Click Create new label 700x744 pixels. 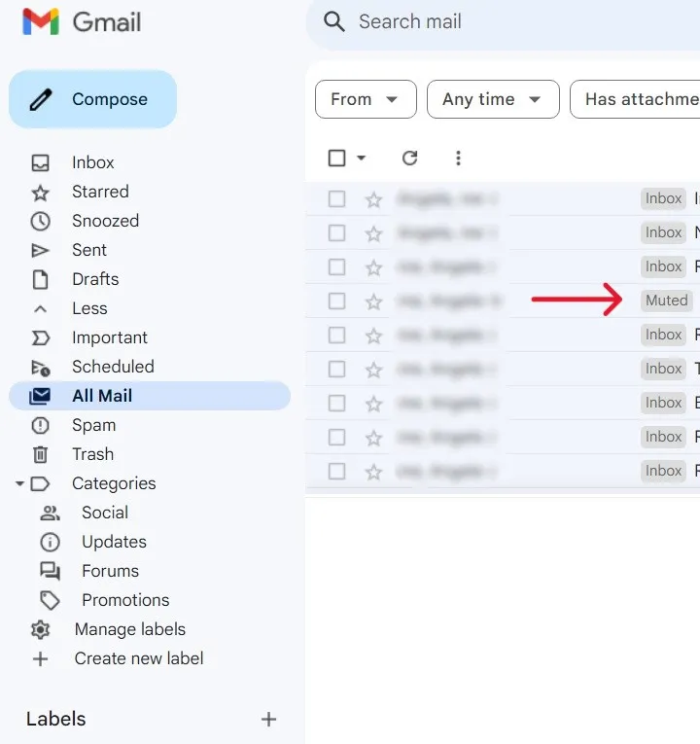click(x=138, y=658)
